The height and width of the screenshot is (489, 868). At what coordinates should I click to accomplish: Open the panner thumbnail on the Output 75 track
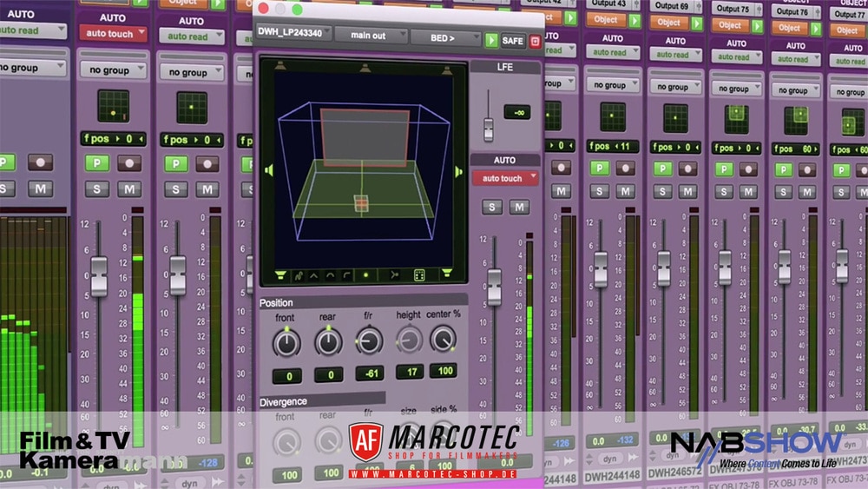point(736,120)
